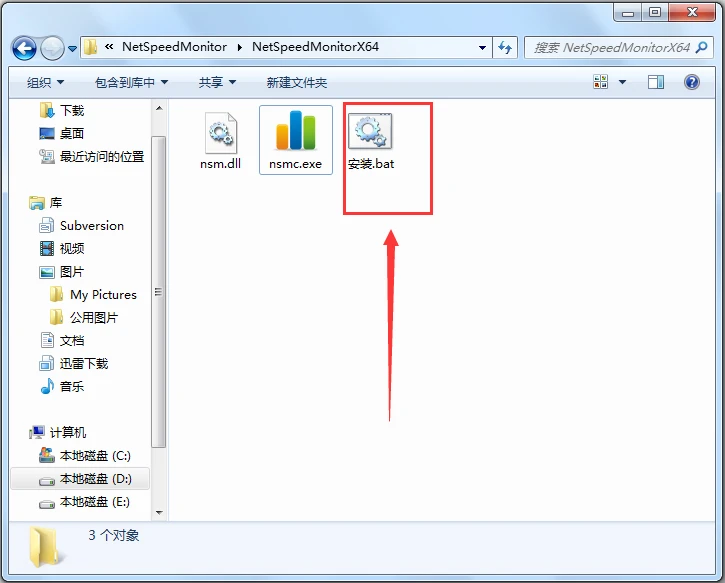Select the NetSpeedMonitor breadcrumb segment
Screen dimensions: 725x583
point(174,47)
